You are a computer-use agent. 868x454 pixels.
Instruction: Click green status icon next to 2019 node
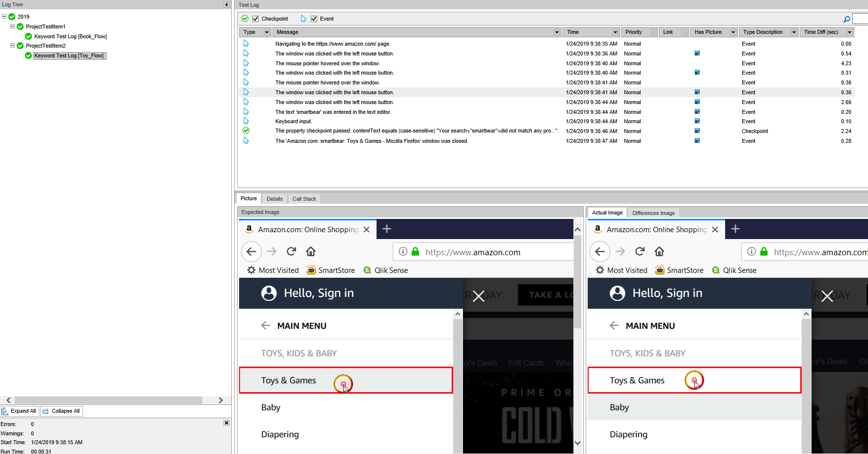tap(12, 17)
